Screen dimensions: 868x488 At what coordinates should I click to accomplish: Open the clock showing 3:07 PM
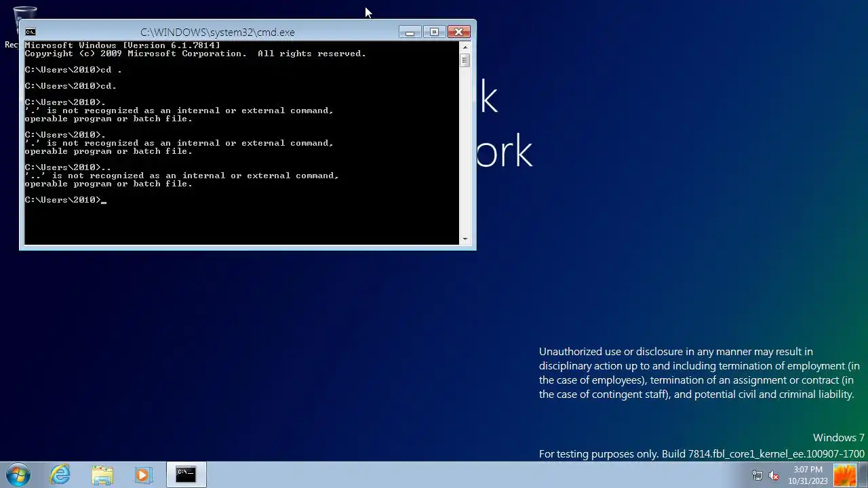(x=808, y=470)
